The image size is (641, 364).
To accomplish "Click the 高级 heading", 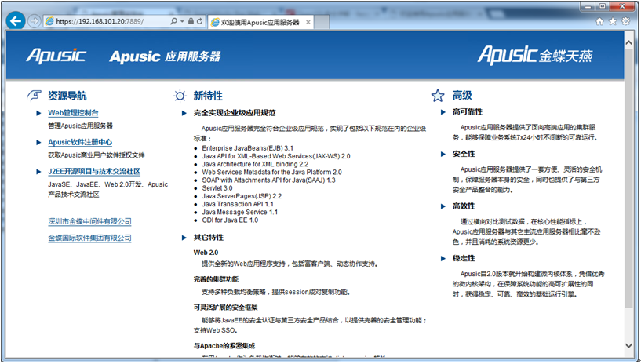I will click(462, 96).
